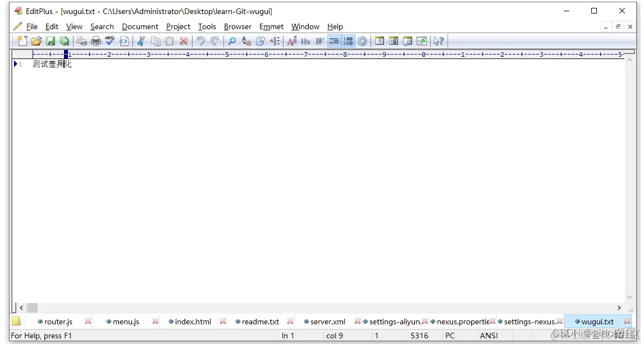This screenshot has height=344, width=644.
Task: Open the View menu
Action: 74,27
